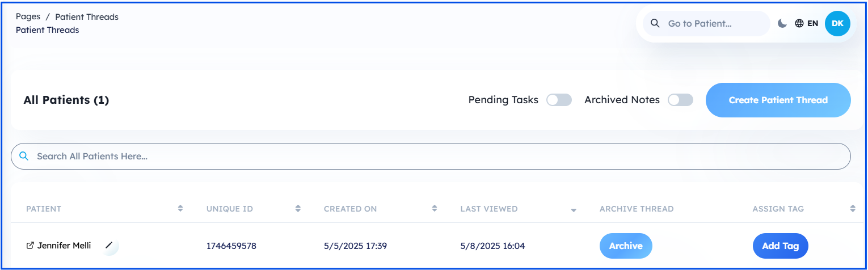Enable the Archived Notes toggle
Image resolution: width=868 pixels, height=270 pixels.
point(680,100)
